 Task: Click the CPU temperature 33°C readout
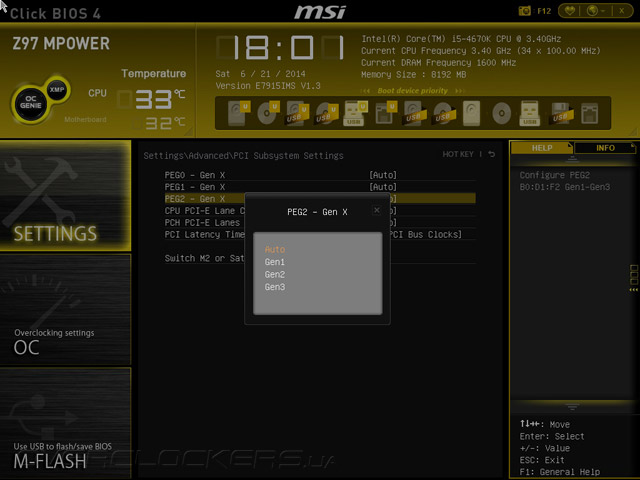coord(152,99)
